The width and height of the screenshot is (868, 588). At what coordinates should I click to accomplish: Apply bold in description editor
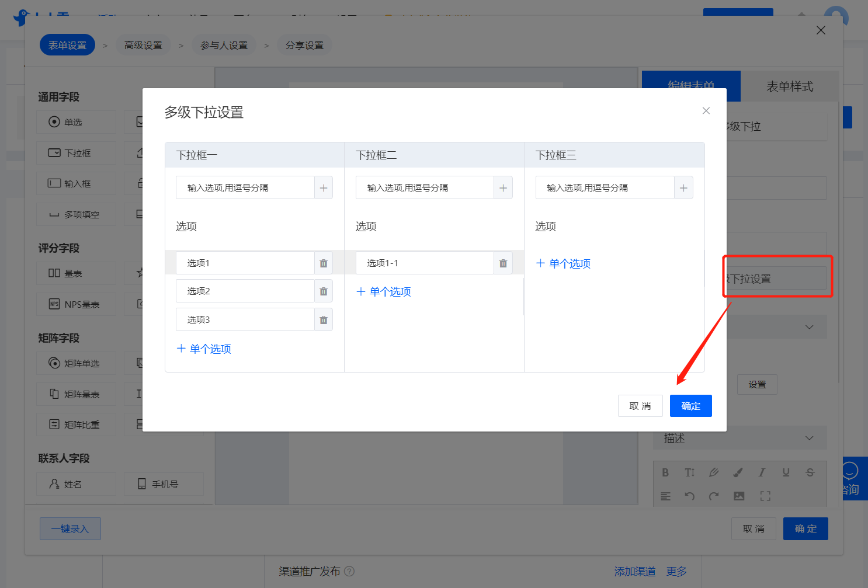point(665,472)
